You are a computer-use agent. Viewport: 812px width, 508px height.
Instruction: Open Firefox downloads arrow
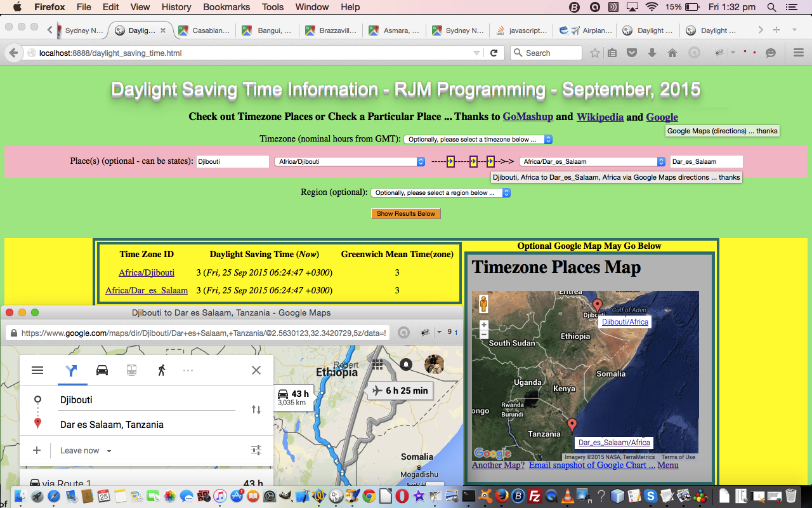pos(652,53)
